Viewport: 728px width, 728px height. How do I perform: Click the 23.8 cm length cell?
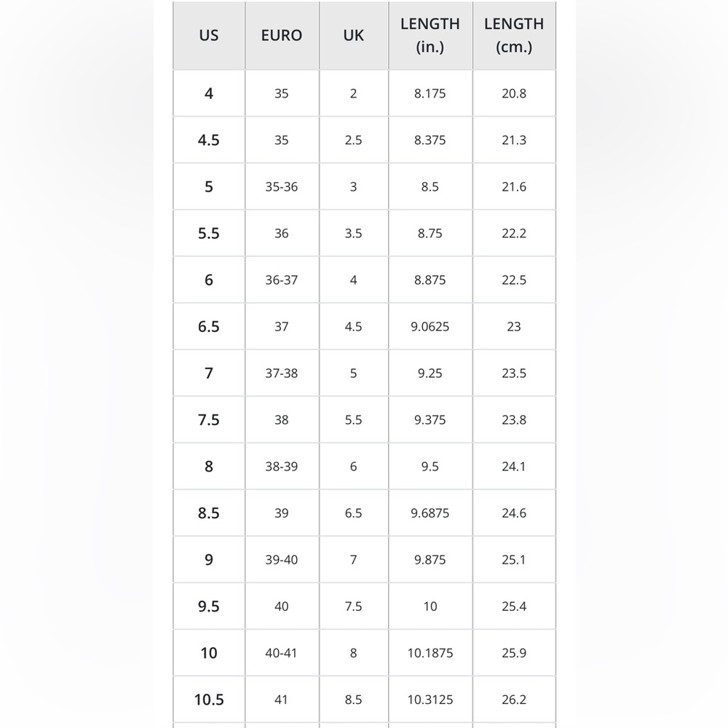coord(514,420)
